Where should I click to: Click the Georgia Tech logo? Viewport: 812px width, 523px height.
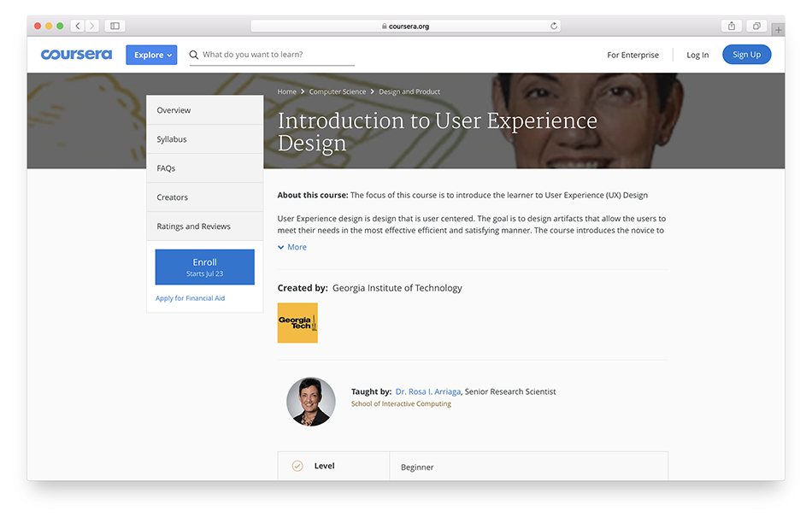(297, 323)
